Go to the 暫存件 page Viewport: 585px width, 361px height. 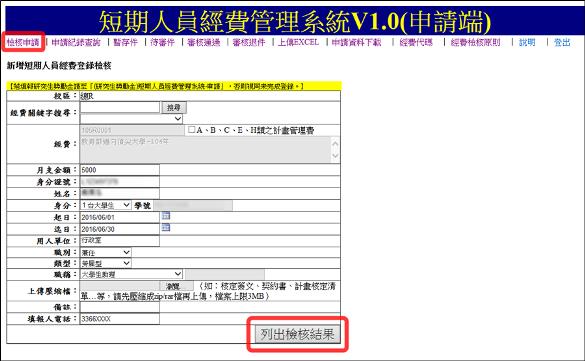click(126, 42)
